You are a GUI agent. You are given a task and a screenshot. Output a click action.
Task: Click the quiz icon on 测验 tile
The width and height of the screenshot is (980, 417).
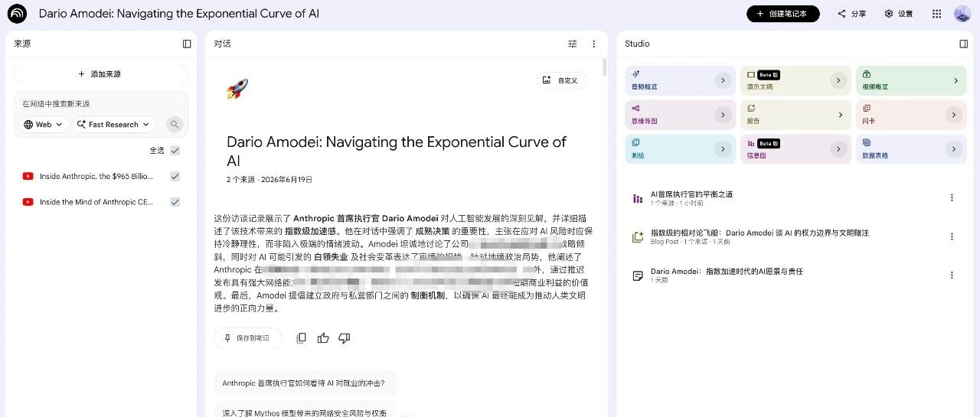635,142
